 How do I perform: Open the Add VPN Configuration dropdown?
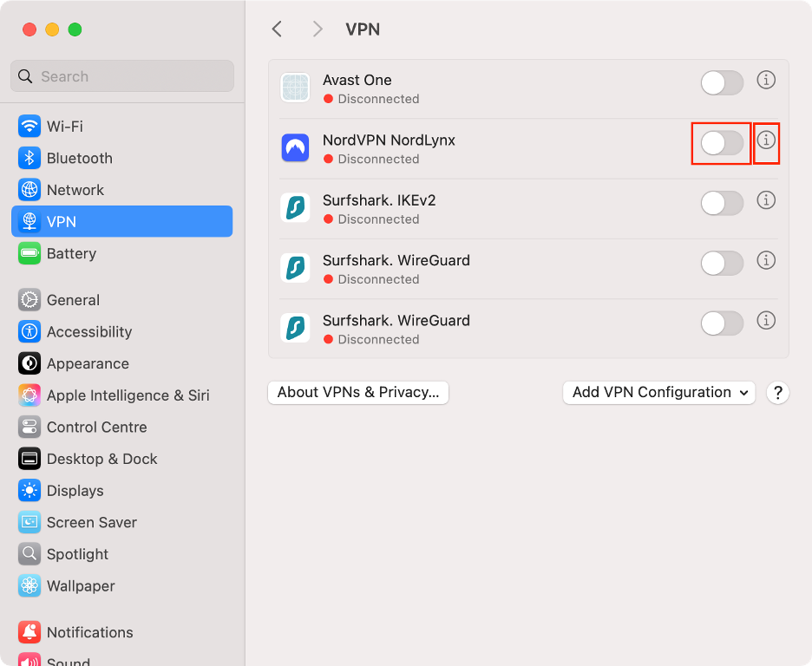[x=658, y=392]
